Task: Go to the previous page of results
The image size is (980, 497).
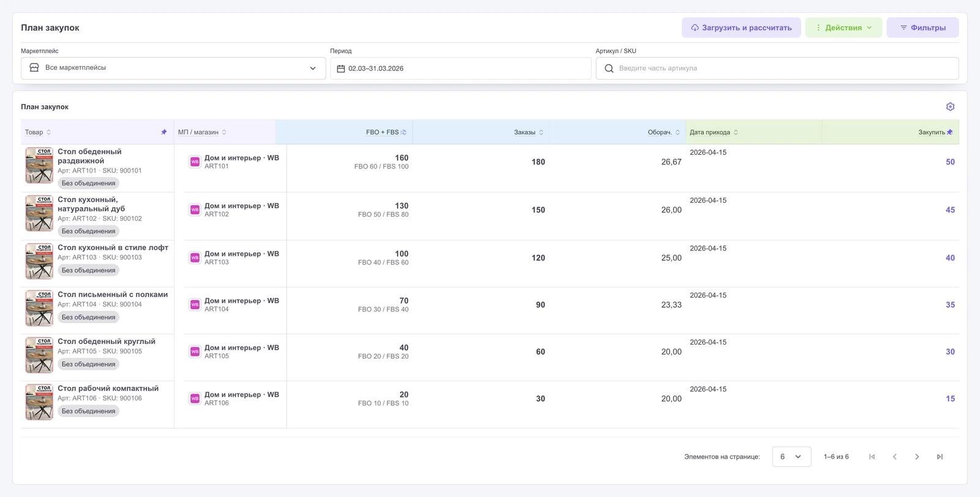Action: tap(895, 457)
